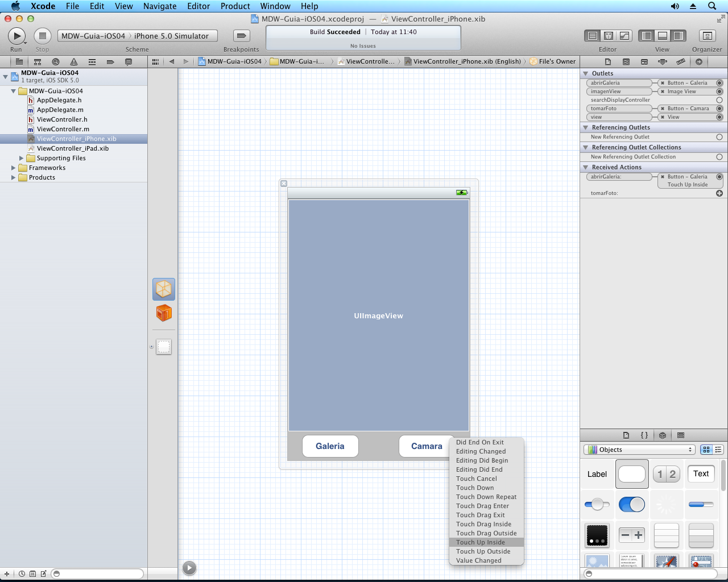
Task: Collapse the Received Actions section
Action: [585, 167]
